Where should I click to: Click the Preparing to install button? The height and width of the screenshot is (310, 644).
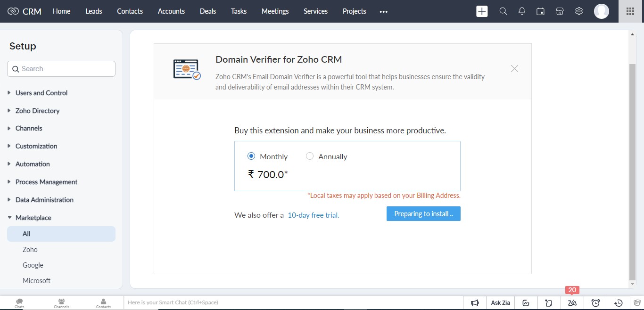click(x=423, y=213)
